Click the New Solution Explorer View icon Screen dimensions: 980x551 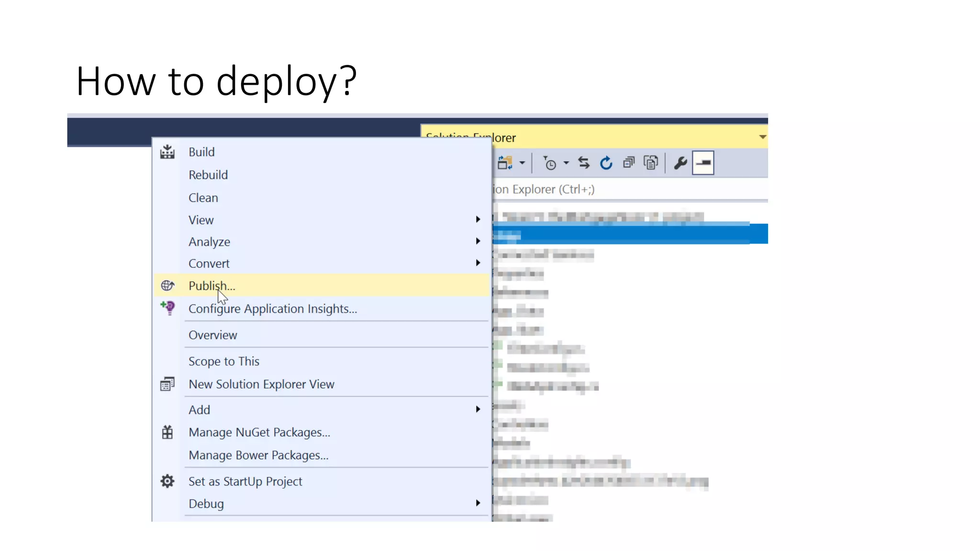pyautogui.click(x=167, y=384)
